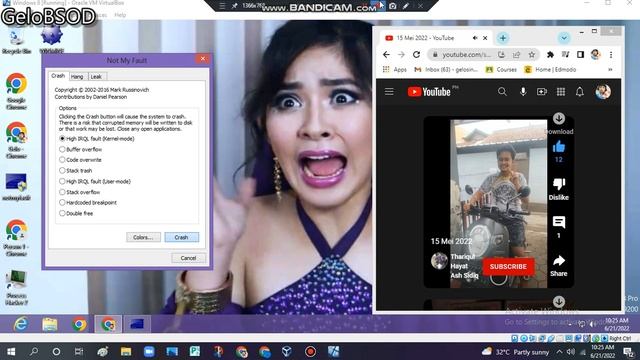Show hidden system tray icons chevron
The image size is (640, 360).
click(559, 352)
